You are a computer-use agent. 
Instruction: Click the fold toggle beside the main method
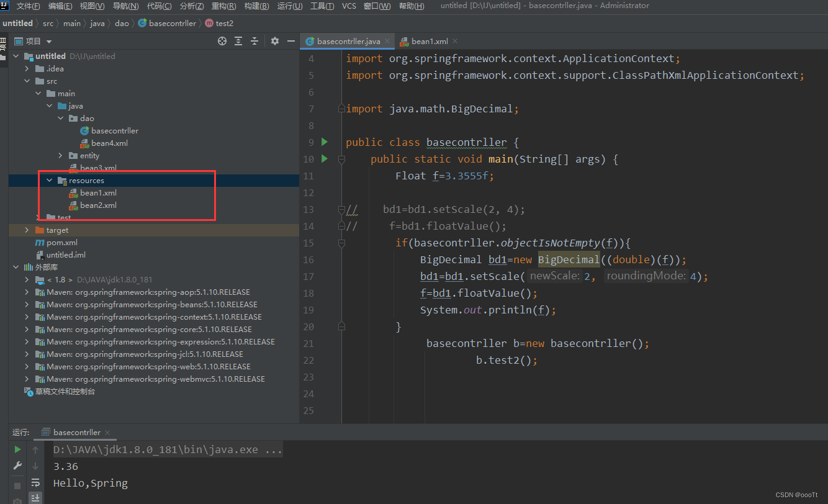pyautogui.click(x=341, y=160)
